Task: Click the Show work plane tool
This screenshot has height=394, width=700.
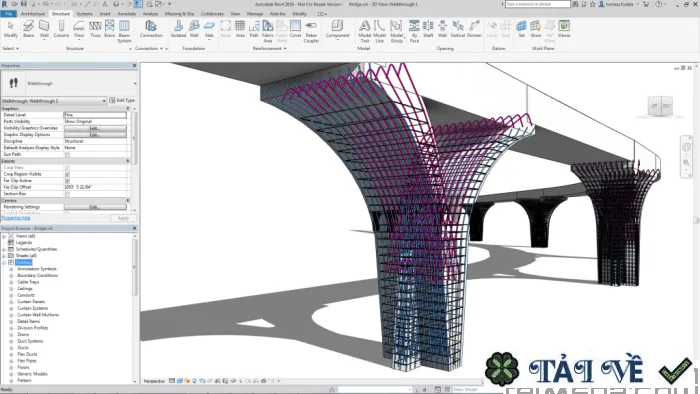Action: [536, 29]
